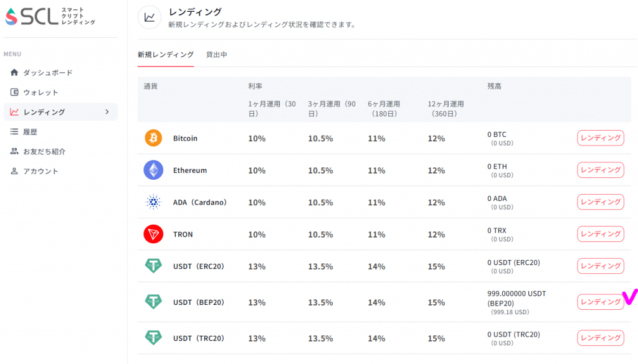This screenshot has width=638, height=364.
Task: Switch to the 貸出中 tab
Action: 216,55
